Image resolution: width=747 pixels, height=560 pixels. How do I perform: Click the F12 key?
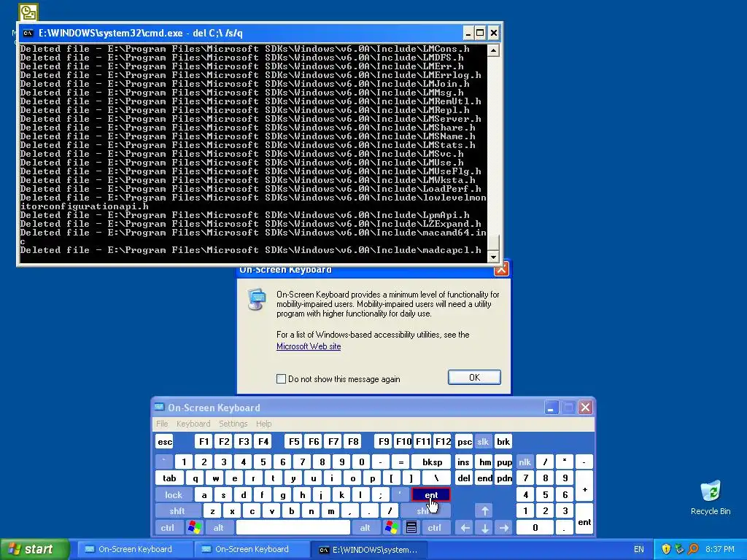(x=443, y=441)
